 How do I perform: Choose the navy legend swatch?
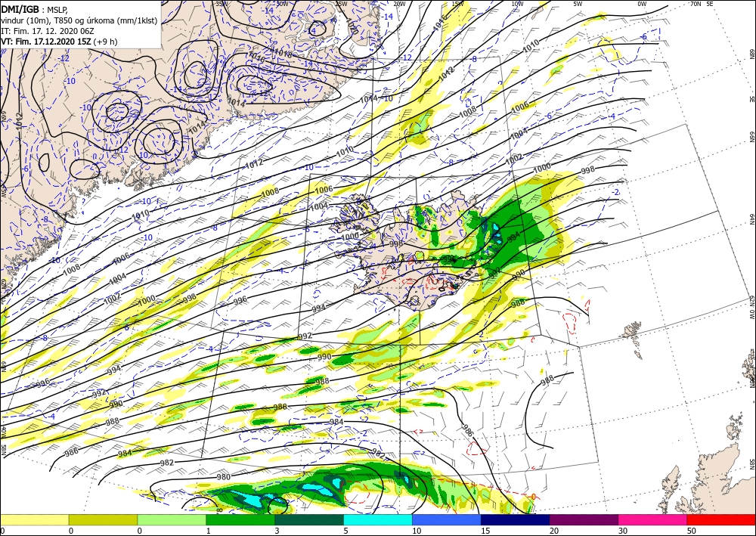[x=516, y=519]
